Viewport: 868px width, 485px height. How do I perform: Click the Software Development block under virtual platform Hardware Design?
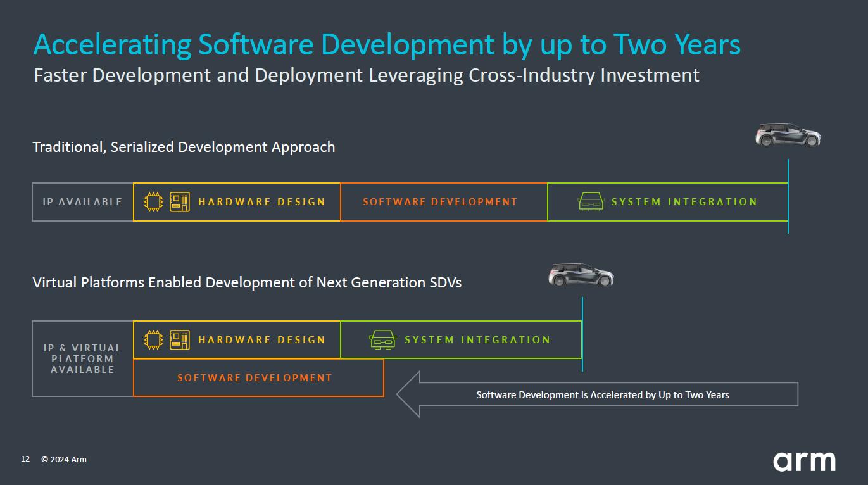pos(258,378)
